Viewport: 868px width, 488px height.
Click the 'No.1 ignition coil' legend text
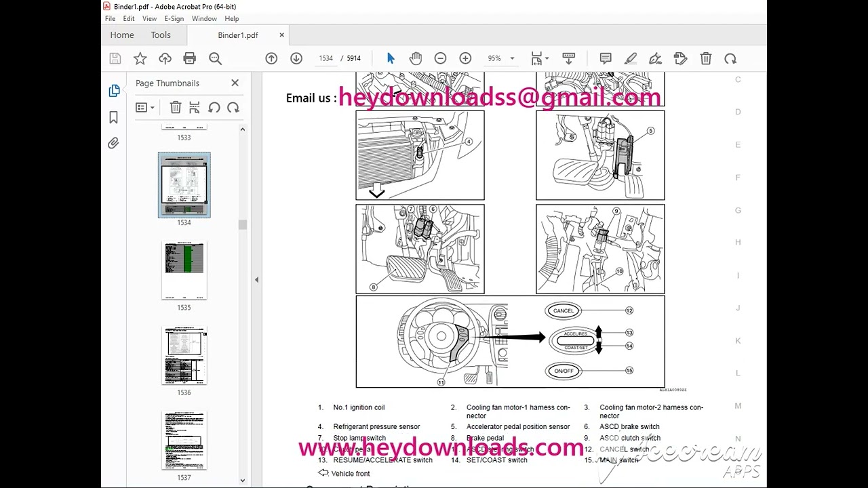pyautogui.click(x=359, y=407)
